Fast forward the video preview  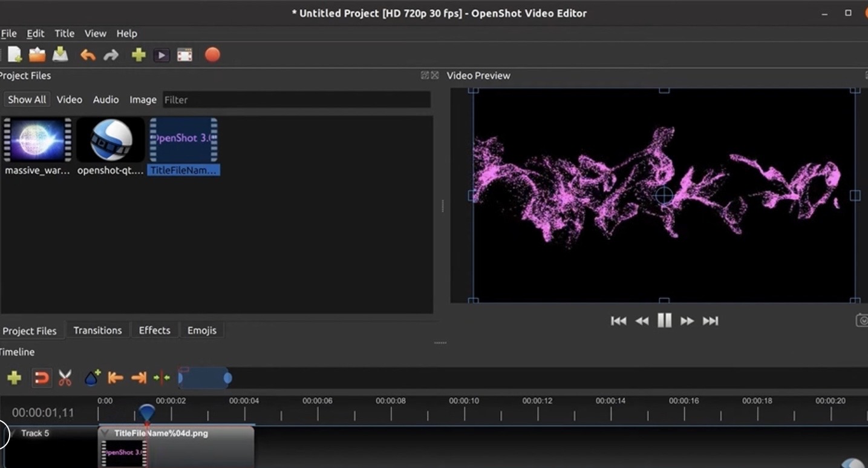click(687, 321)
